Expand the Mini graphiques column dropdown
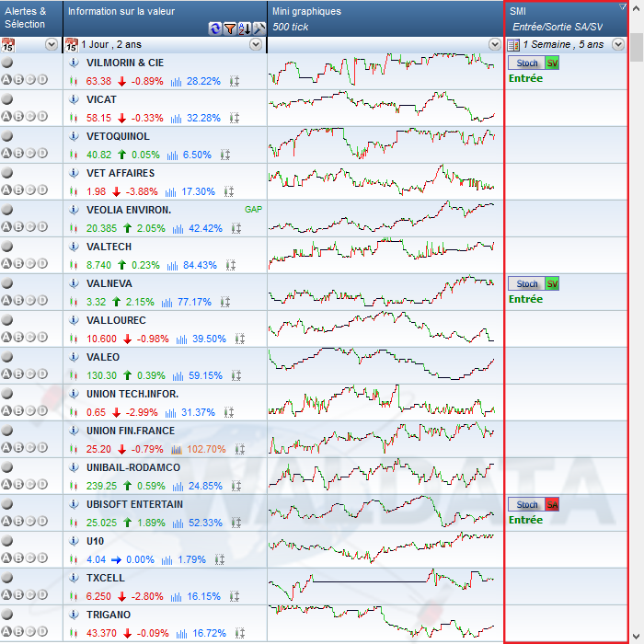This screenshot has width=644, height=644. click(x=495, y=44)
